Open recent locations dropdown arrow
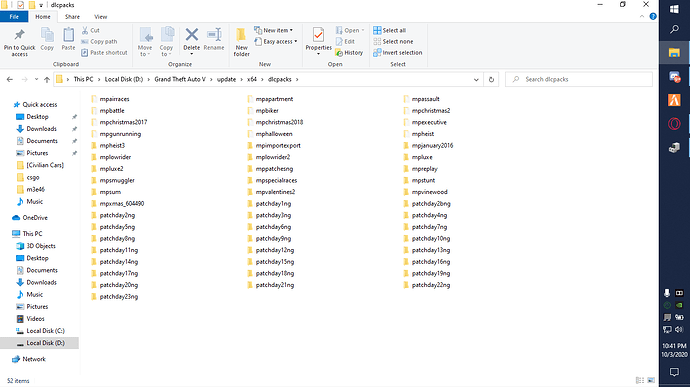This screenshot has height=387, width=690. point(36,79)
